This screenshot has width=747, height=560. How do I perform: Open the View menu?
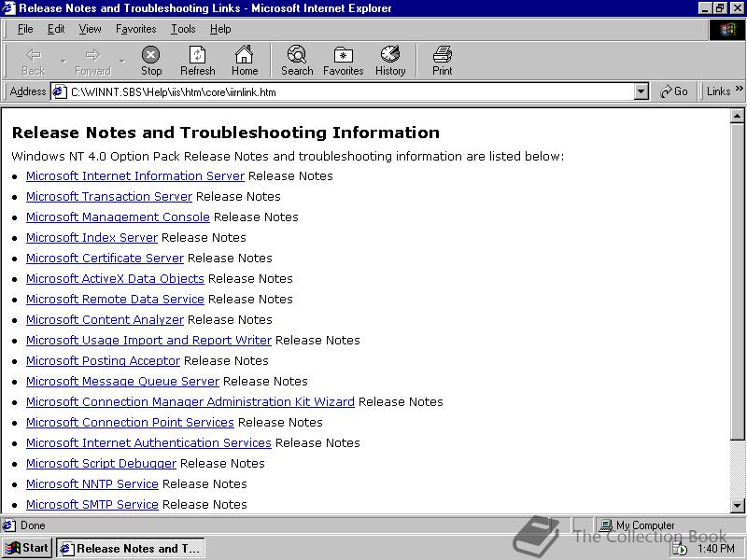[90, 29]
